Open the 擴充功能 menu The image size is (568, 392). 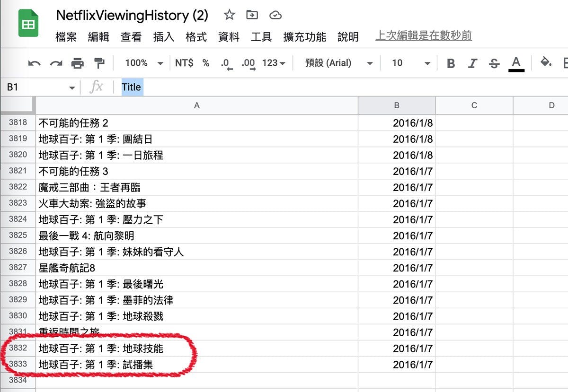[305, 37]
